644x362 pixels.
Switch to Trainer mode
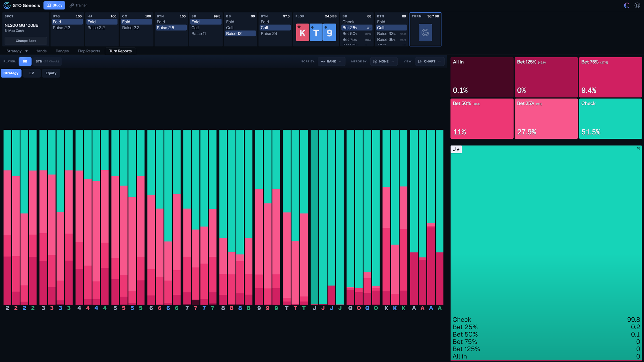(78, 5)
